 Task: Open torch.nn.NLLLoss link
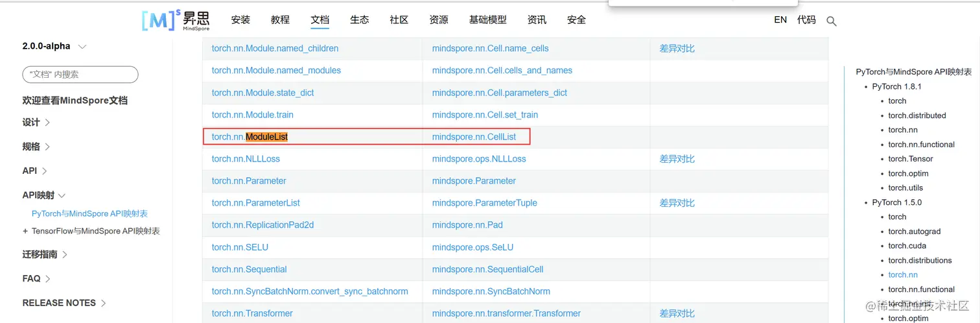click(246, 159)
